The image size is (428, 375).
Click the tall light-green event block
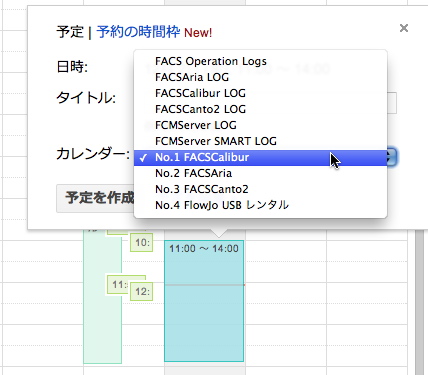102,297
